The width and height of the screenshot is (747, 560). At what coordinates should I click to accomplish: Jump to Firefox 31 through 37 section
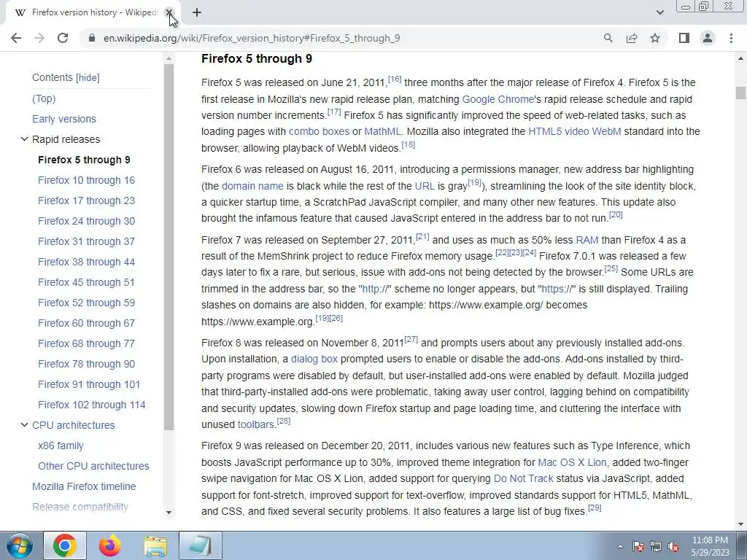(86, 241)
